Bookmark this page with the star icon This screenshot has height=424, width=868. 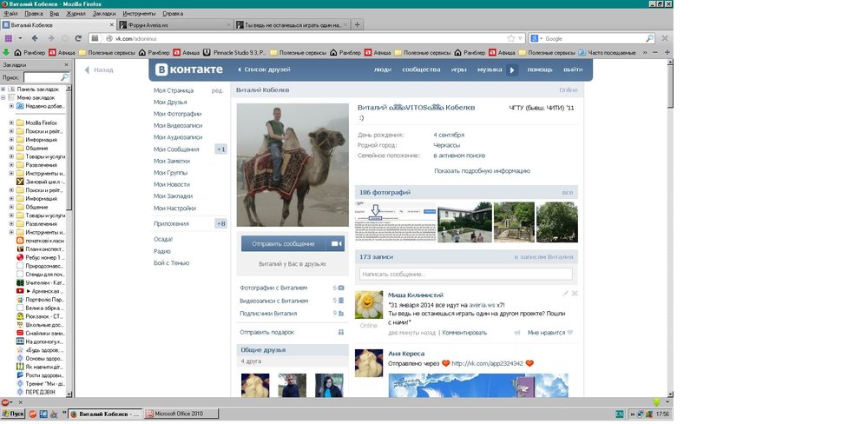[511, 38]
